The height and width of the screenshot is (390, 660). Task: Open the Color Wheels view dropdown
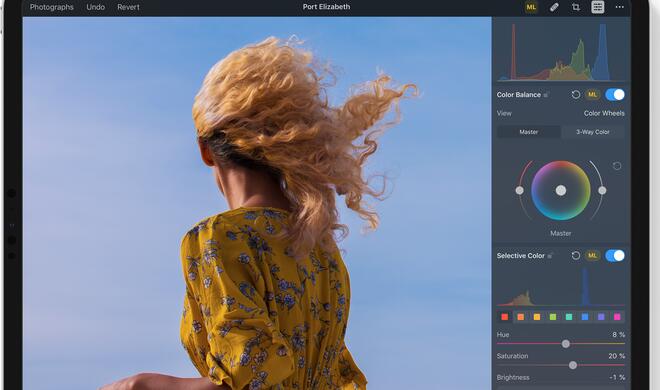tap(604, 113)
